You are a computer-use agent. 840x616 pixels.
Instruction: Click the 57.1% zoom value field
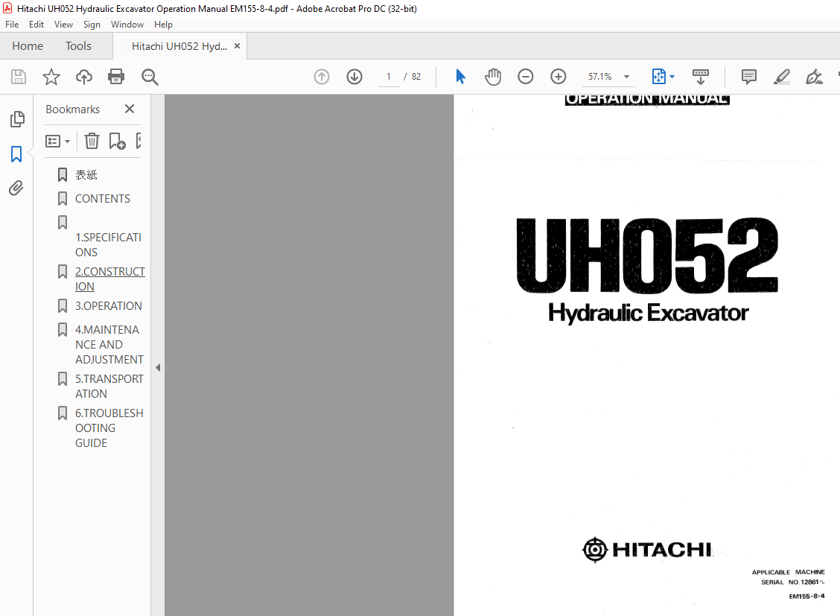(600, 77)
